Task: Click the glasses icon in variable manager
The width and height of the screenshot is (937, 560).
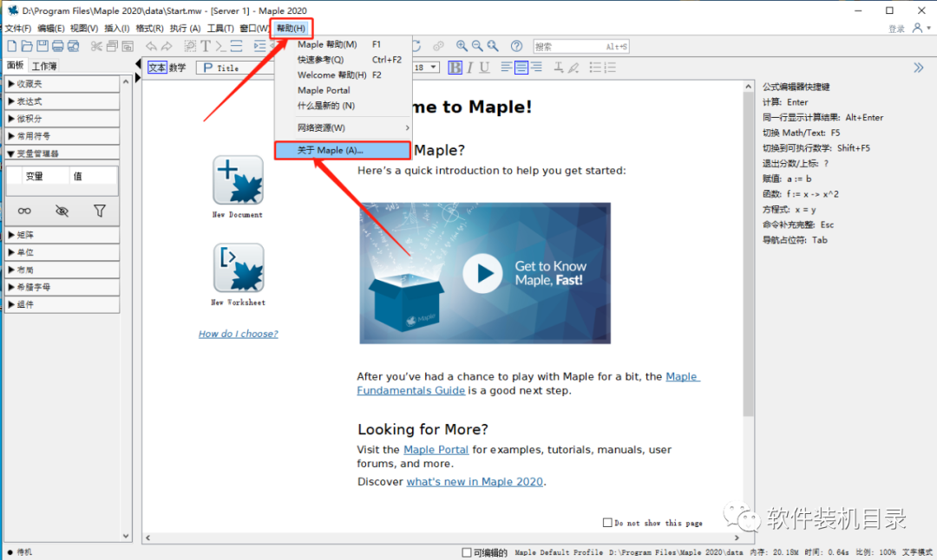Action: (x=24, y=211)
